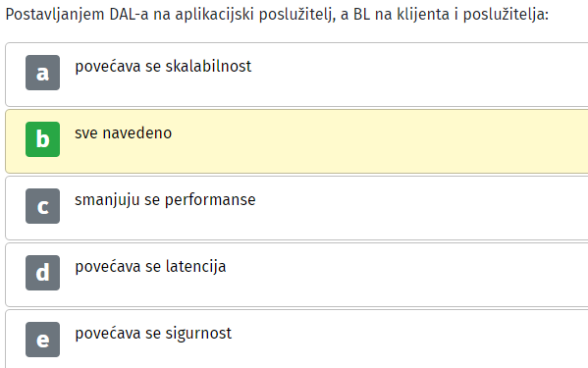The height and width of the screenshot is (368, 588).
Task: Select the gray 'e' letter badge
Action: [x=43, y=340]
